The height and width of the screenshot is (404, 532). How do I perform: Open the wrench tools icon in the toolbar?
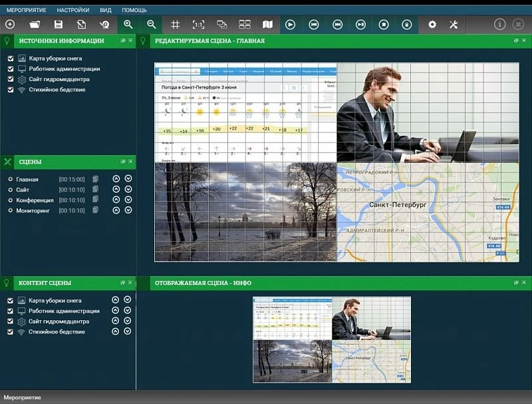pyautogui.click(x=454, y=23)
